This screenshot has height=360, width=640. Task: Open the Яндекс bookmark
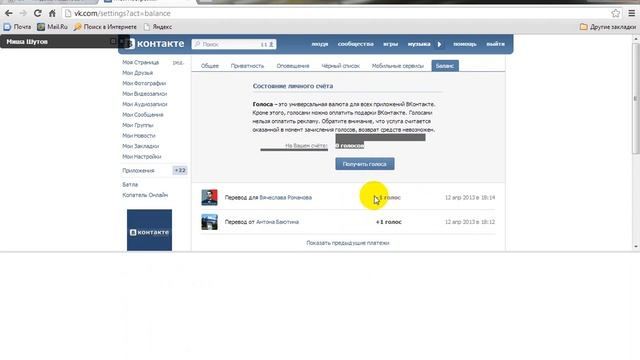click(x=158, y=27)
